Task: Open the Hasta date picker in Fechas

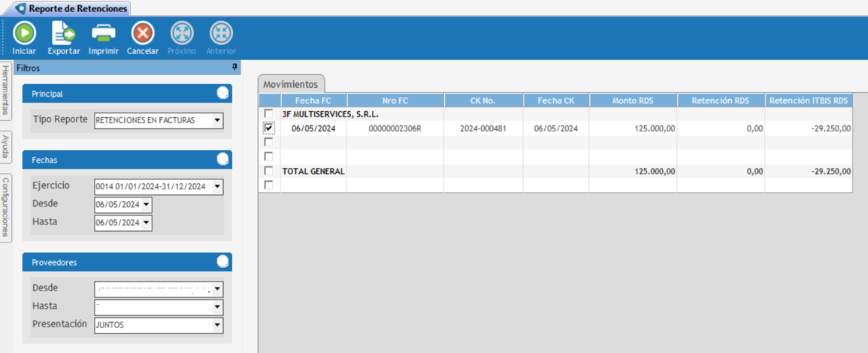Action: (146, 222)
